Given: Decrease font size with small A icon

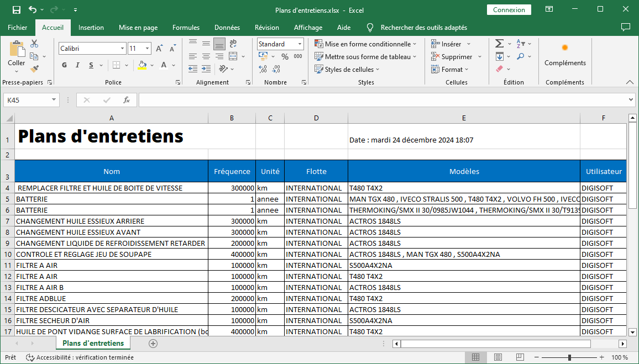Looking at the screenshot, I should click(x=172, y=49).
